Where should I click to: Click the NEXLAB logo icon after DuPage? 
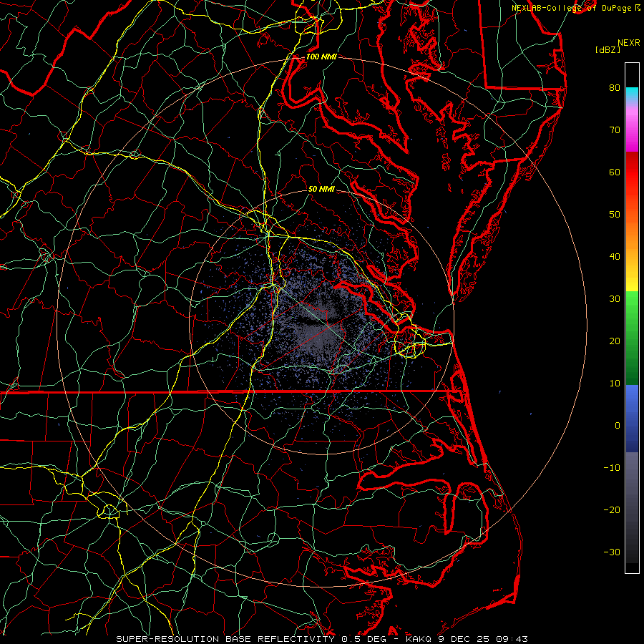(638, 7)
